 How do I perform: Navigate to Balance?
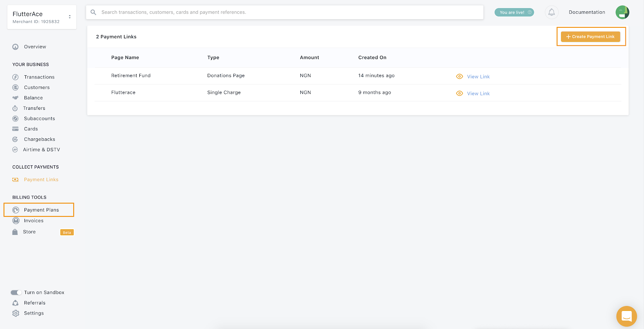tap(33, 98)
